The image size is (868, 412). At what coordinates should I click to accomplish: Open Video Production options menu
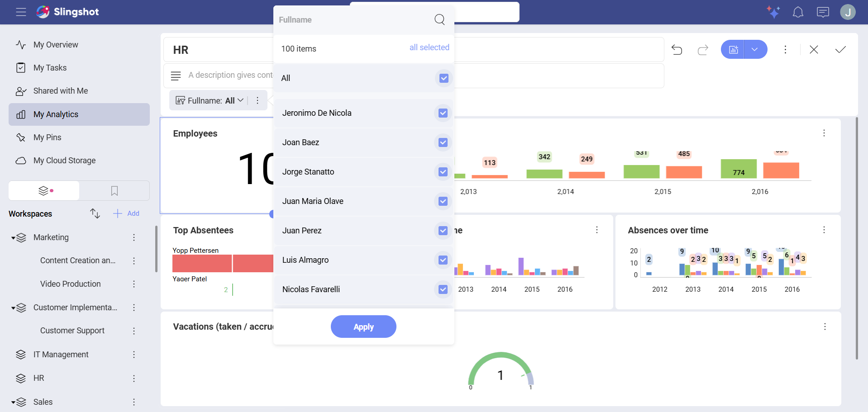pyautogui.click(x=134, y=284)
